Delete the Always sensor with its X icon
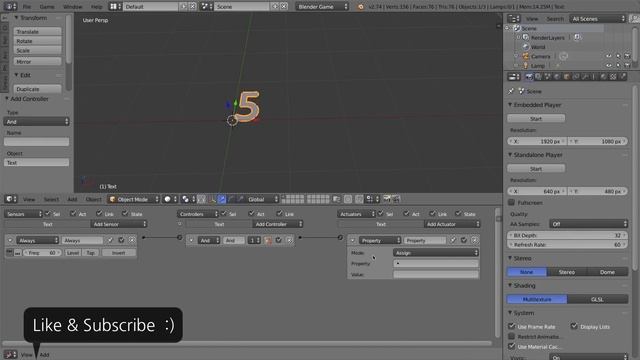The width and height of the screenshot is (640, 360). [132, 240]
